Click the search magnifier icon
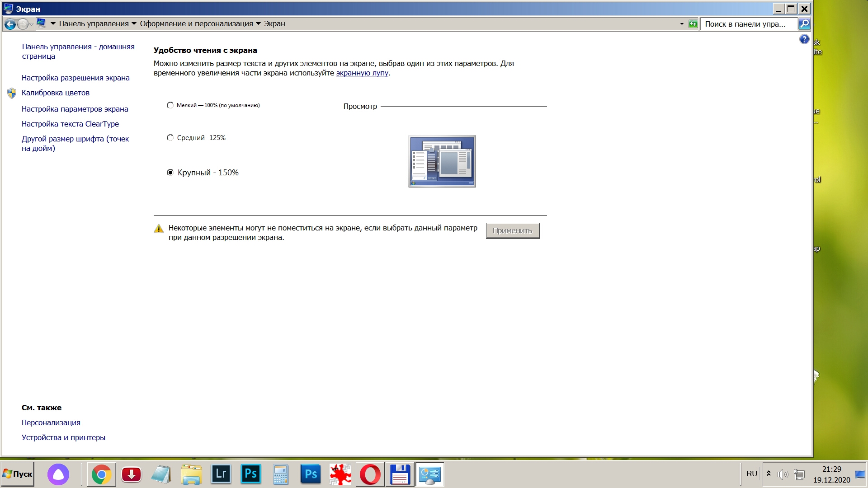The width and height of the screenshot is (868, 488). pyautogui.click(x=804, y=23)
